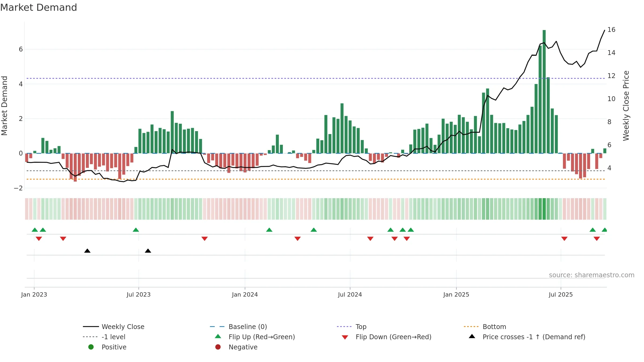Click the Baseline (0) legend dash
Image resolution: width=644 pixels, height=362 pixels.
click(x=217, y=327)
